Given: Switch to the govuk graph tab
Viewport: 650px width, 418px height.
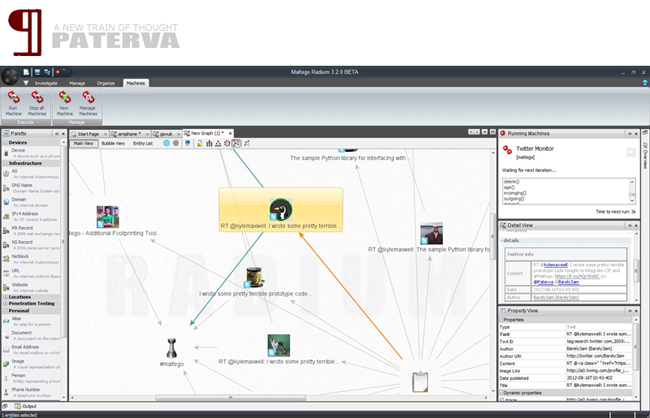Looking at the screenshot, I should (166, 134).
